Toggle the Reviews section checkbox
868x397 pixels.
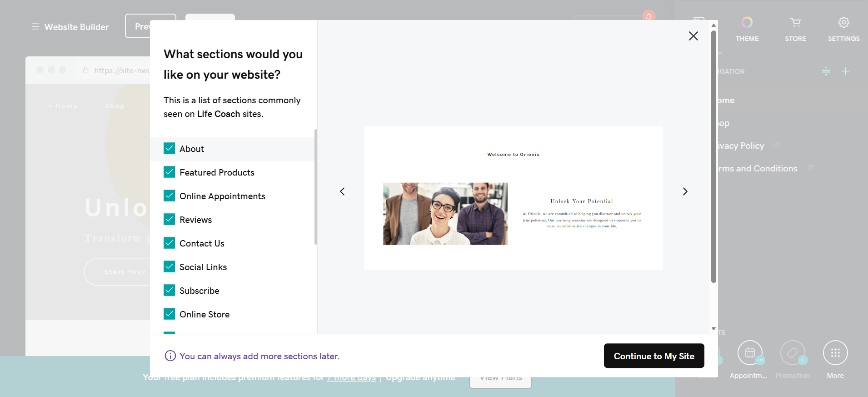[169, 219]
